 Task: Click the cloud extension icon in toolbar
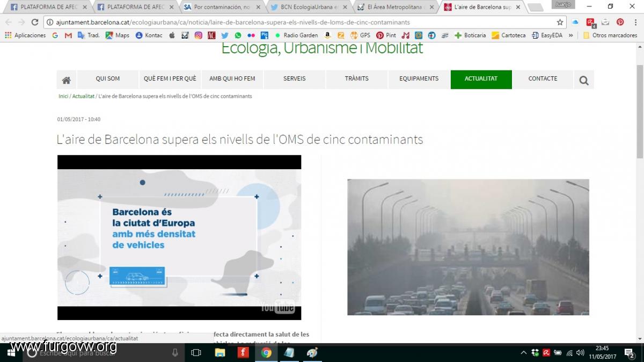pos(575,22)
